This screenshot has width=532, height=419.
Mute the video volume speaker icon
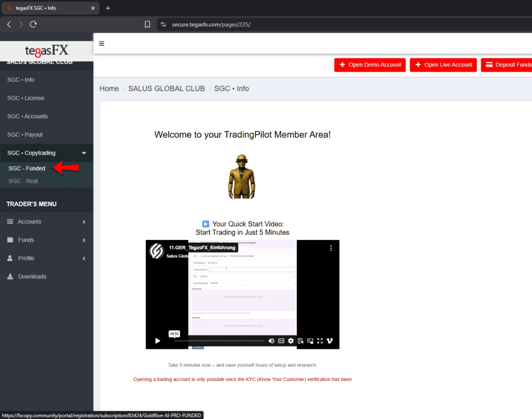tap(271, 341)
